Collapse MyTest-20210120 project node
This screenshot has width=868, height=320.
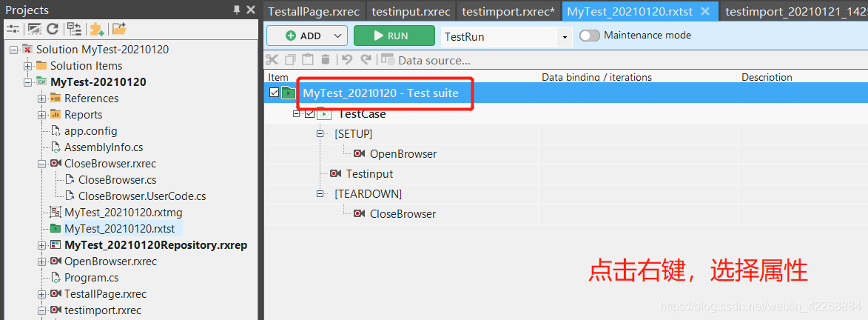click(27, 82)
